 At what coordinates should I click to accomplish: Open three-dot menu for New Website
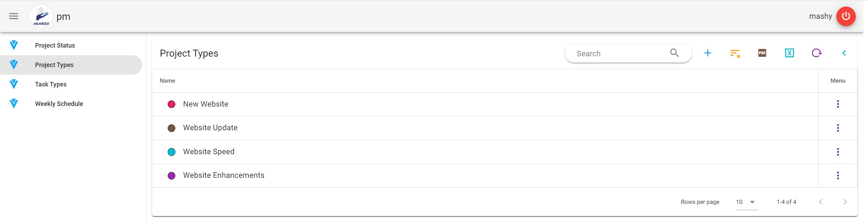(x=838, y=104)
